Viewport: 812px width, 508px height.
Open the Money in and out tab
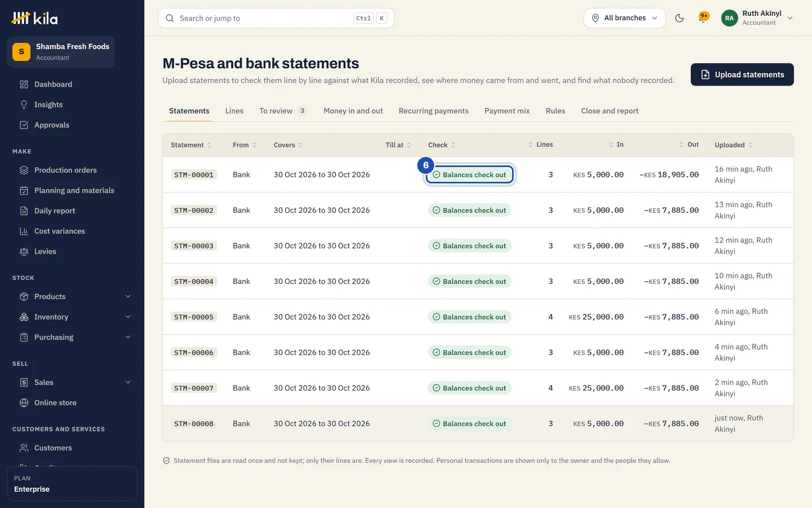[x=353, y=111]
